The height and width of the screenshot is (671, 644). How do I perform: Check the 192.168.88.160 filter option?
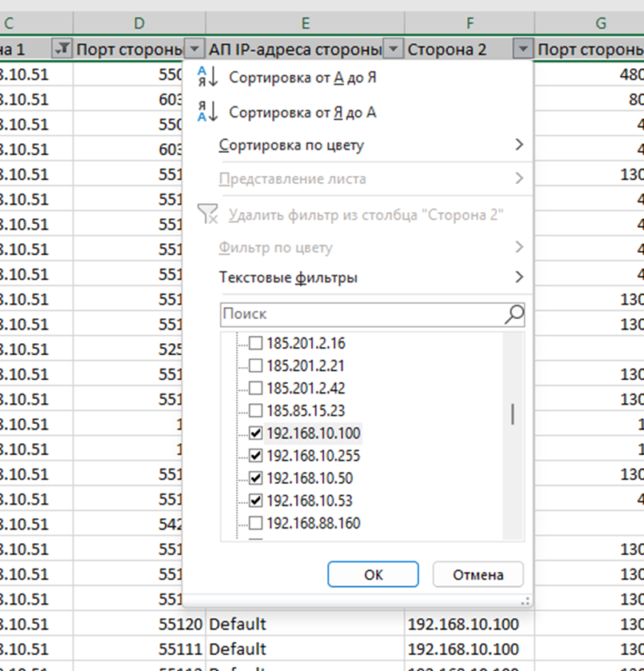pos(255,523)
